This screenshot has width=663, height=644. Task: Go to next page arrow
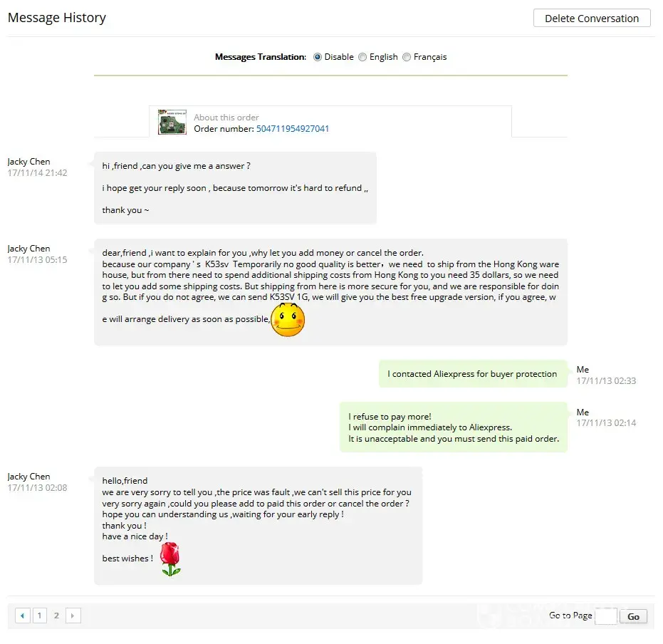[73, 616]
